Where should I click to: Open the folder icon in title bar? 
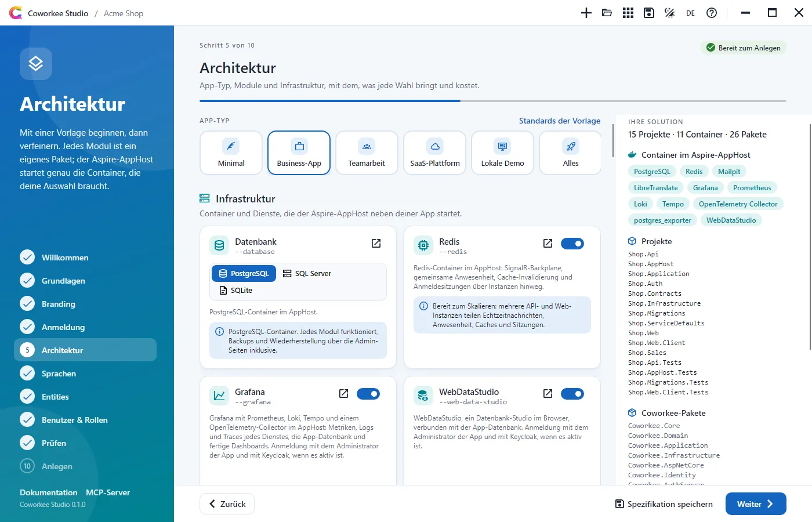tap(607, 13)
